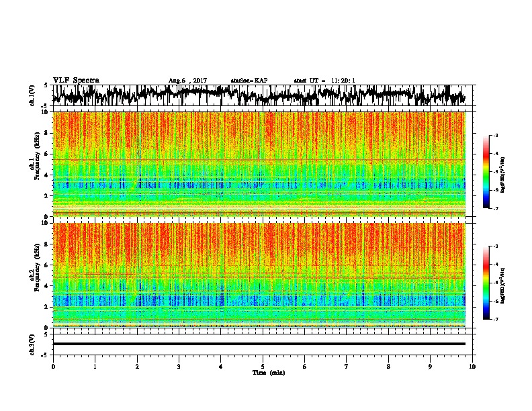Click time-axis tick label "7"

(347, 367)
